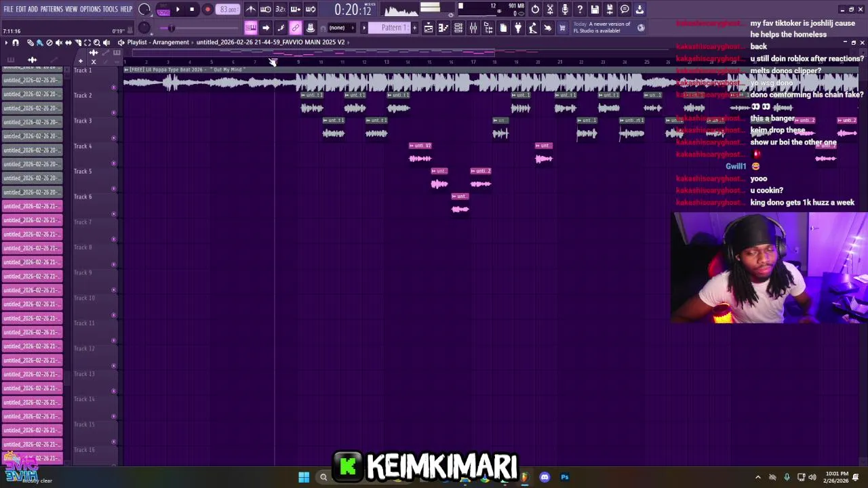Click the export render icon
Screen dimensions: 868x488
pos(610,9)
